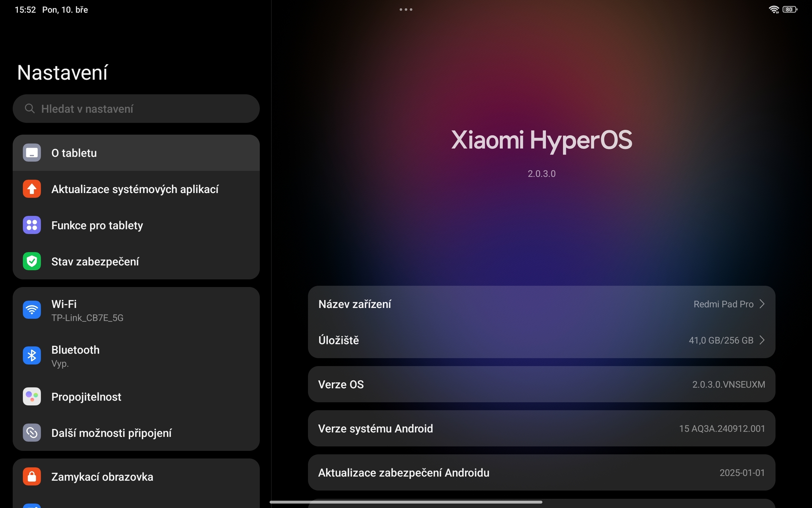Tap the green Stav zabezpečení shield icon
Image resolution: width=812 pixels, height=508 pixels.
coord(32,261)
